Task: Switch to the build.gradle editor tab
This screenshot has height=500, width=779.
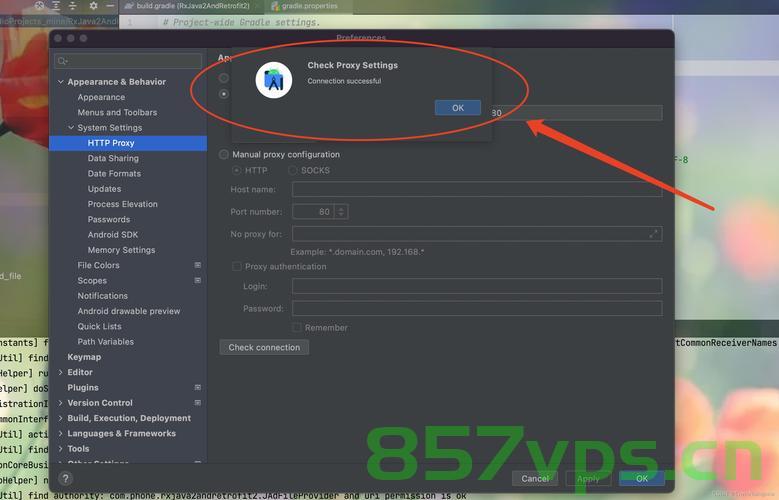Action: click(x=187, y=6)
